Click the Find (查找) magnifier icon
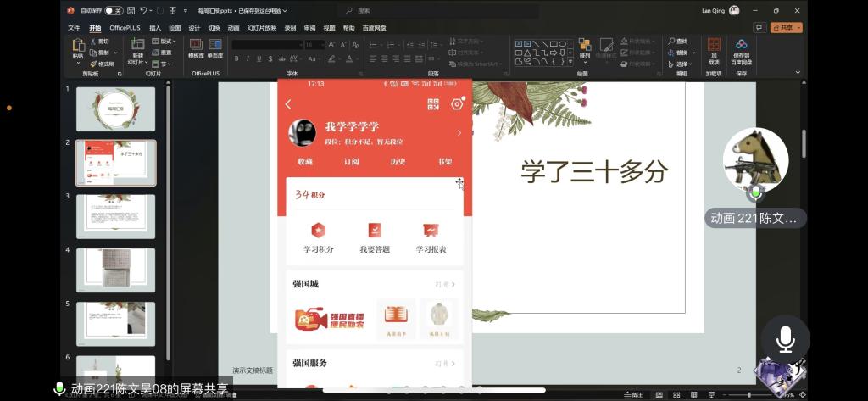 tap(671, 41)
